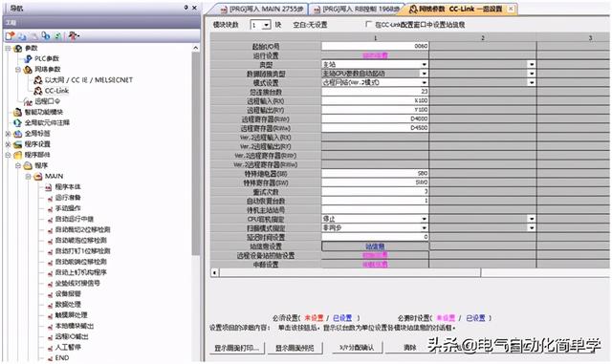Select the 人工暂停 tree item
Screen dimensions: 612x364
click(x=68, y=348)
